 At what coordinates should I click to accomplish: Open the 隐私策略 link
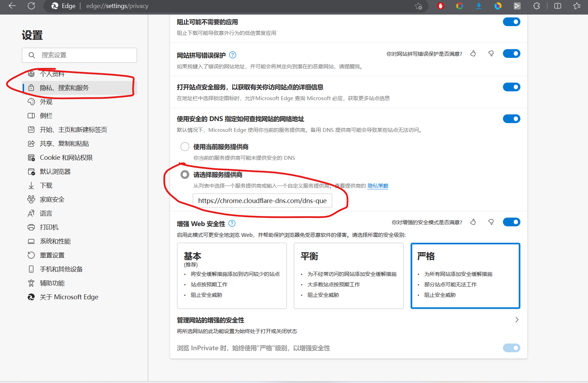(x=378, y=186)
